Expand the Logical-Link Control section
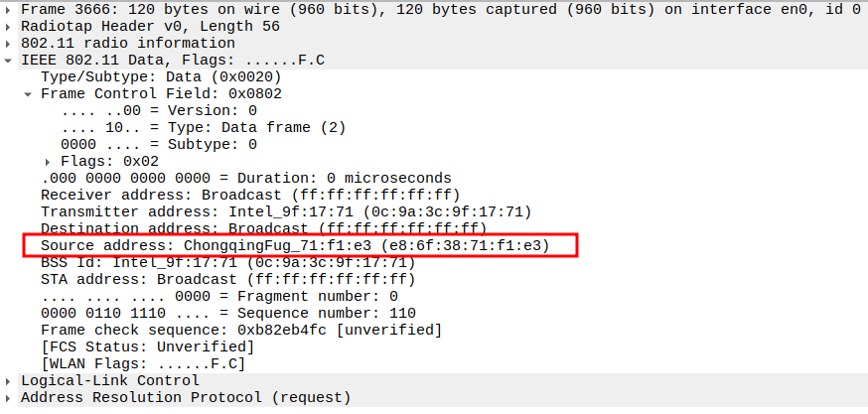The height and width of the screenshot is (414, 868). coord(9,380)
